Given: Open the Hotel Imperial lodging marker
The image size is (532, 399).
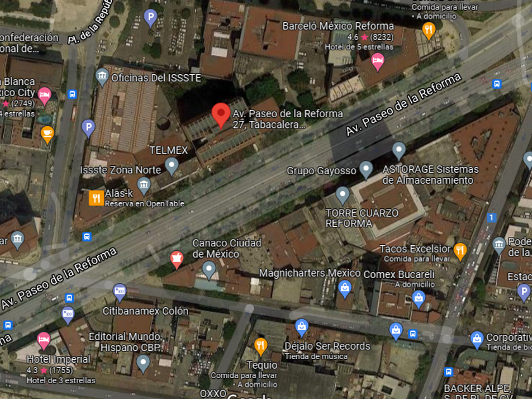Looking at the screenshot, I should pyautogui.click(x=44, y=341).
